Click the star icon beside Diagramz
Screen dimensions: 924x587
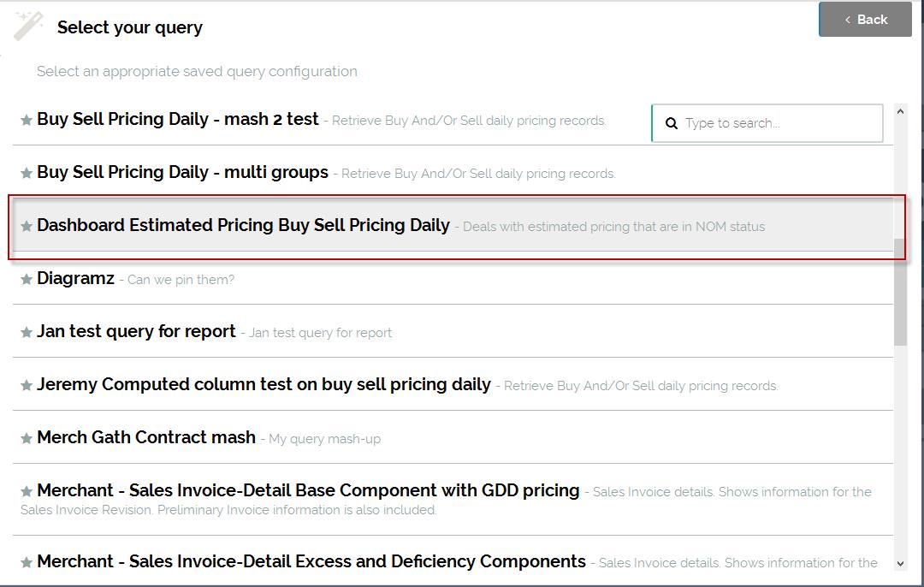[x=27, y=279]
